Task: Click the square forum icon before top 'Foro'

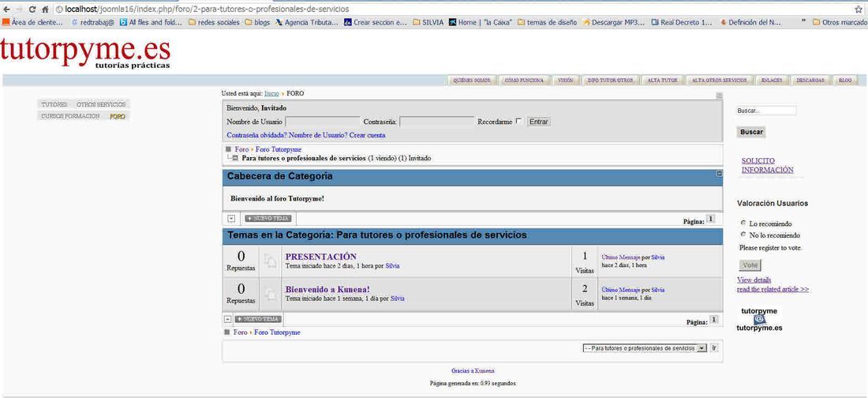Action: (228, 150)
